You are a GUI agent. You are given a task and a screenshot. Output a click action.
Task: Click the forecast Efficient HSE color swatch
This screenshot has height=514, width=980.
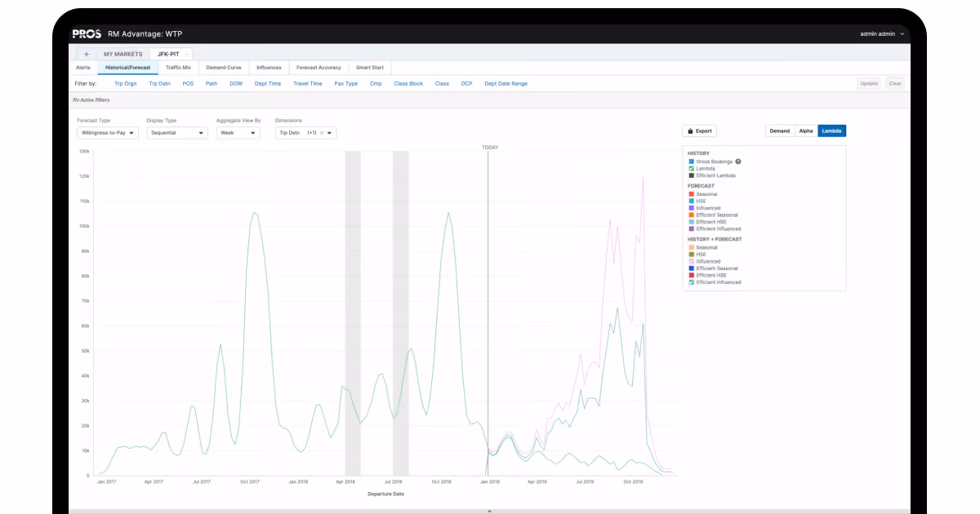(691, 222)
